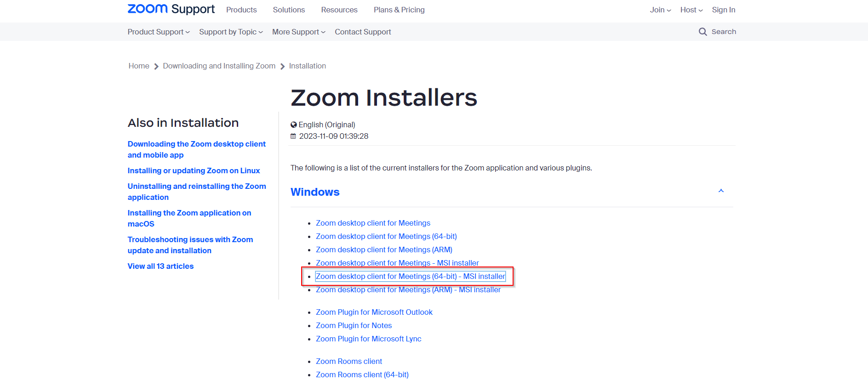
Task: Open the Resources menu
Action: pos(339,10)
